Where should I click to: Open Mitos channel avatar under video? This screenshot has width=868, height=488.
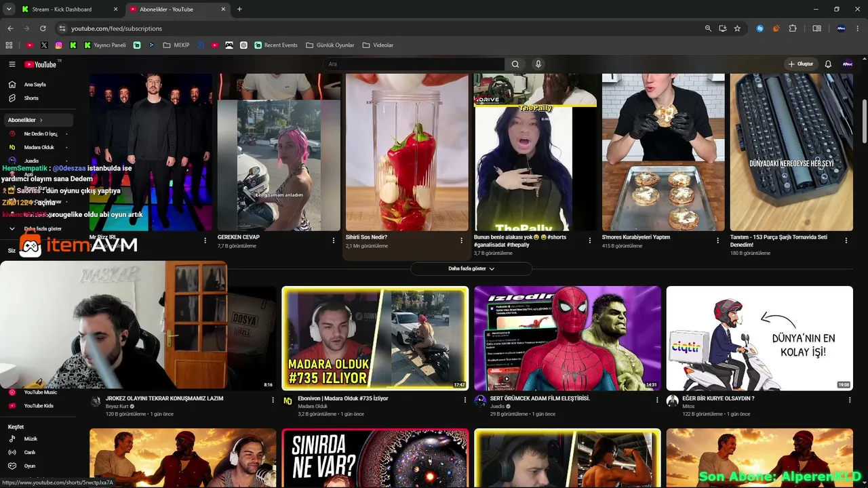pyautogui.click(x=673, y=401)
